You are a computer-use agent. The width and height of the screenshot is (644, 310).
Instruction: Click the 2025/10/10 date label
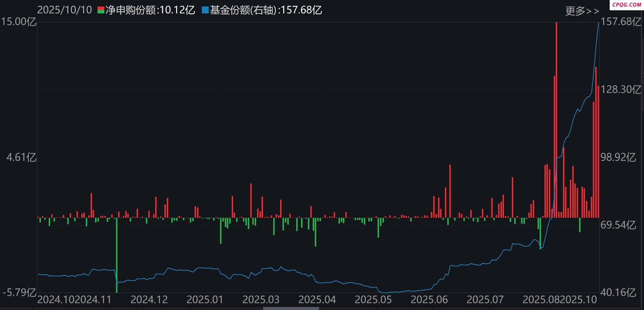[65, 10]
